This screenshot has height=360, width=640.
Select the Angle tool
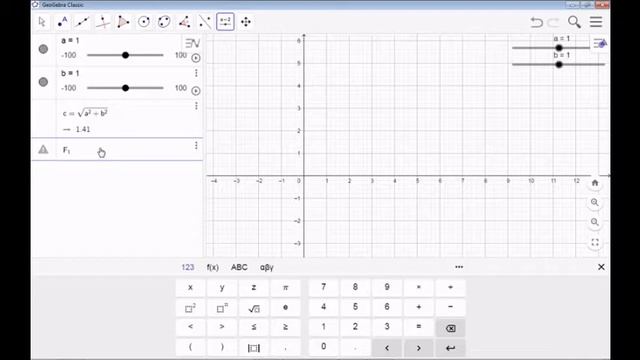coord(184,22)
